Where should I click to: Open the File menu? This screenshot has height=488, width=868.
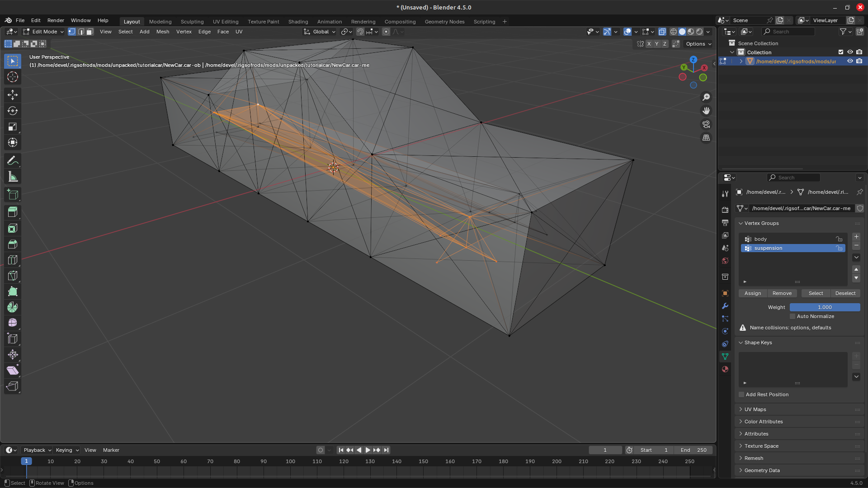click(20, 20)
